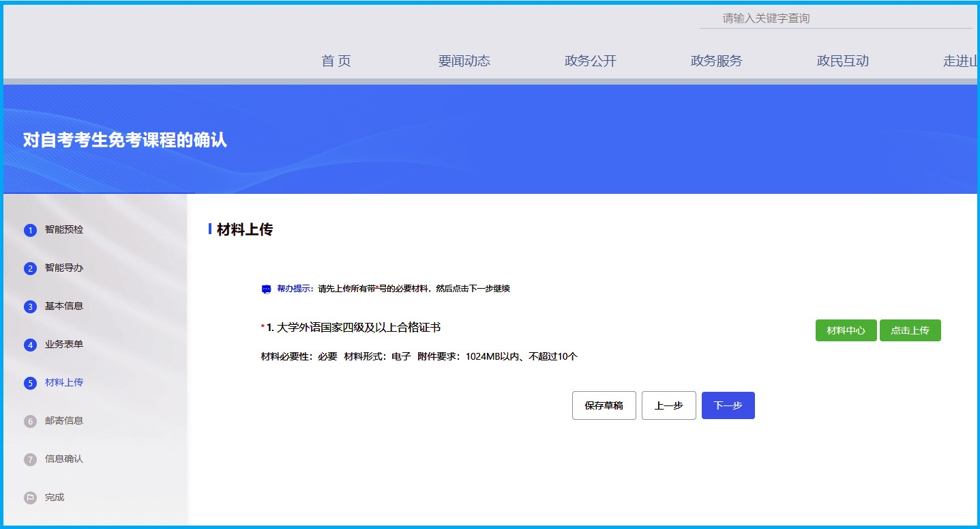The image size is (980, 529).
Task: Open the 材料中心 material center
Action: pyautogui.click(x=846, y=330)
